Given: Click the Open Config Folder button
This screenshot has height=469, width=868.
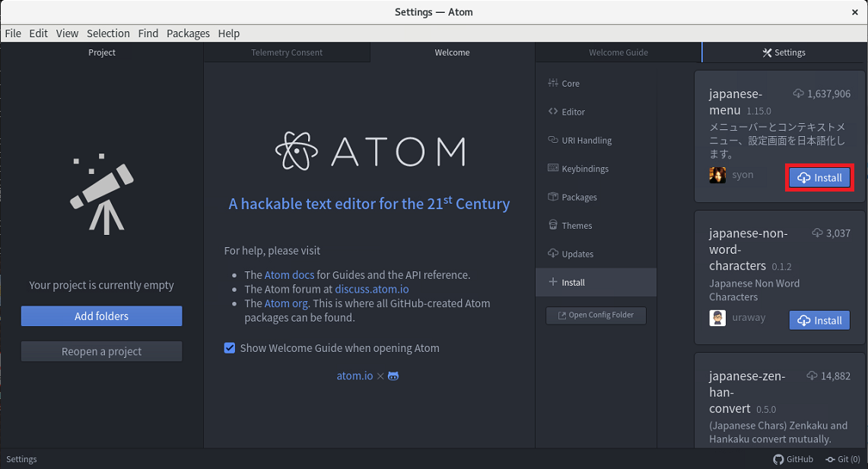Looking at the screenshot, I should [596, 315].
